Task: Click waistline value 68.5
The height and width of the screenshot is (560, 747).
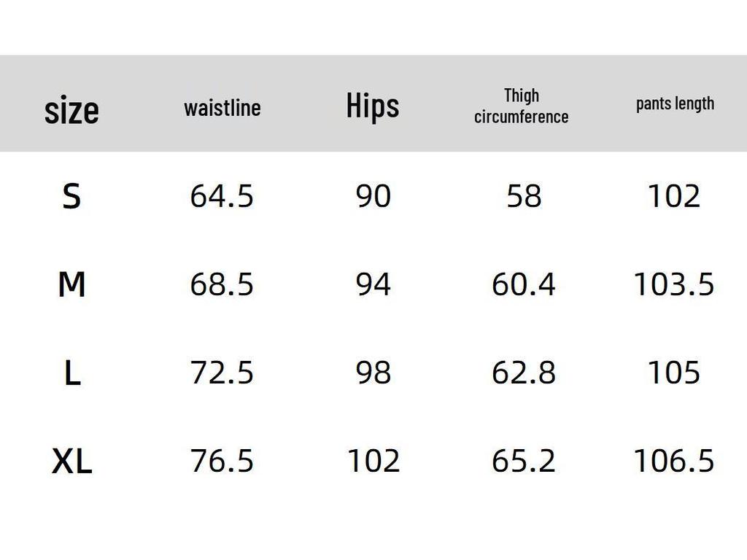Action: 222,284
